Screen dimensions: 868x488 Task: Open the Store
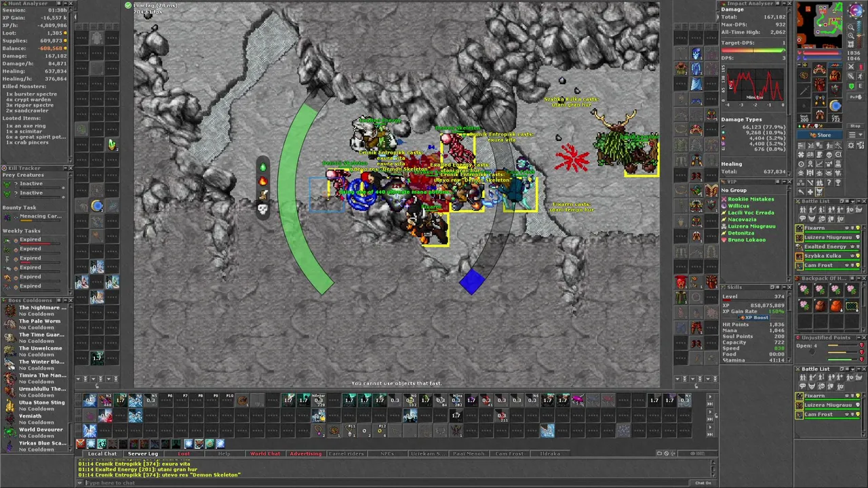point(821,135)
